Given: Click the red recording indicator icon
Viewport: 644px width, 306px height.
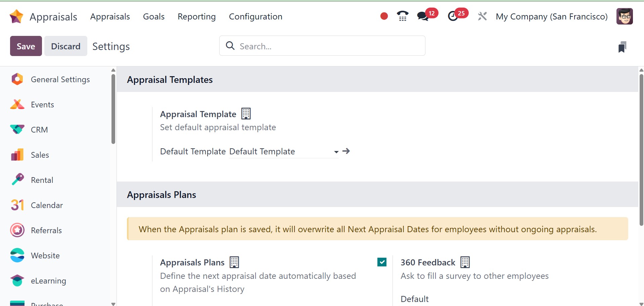Looking at the screenshot, I should pos(384,16).
